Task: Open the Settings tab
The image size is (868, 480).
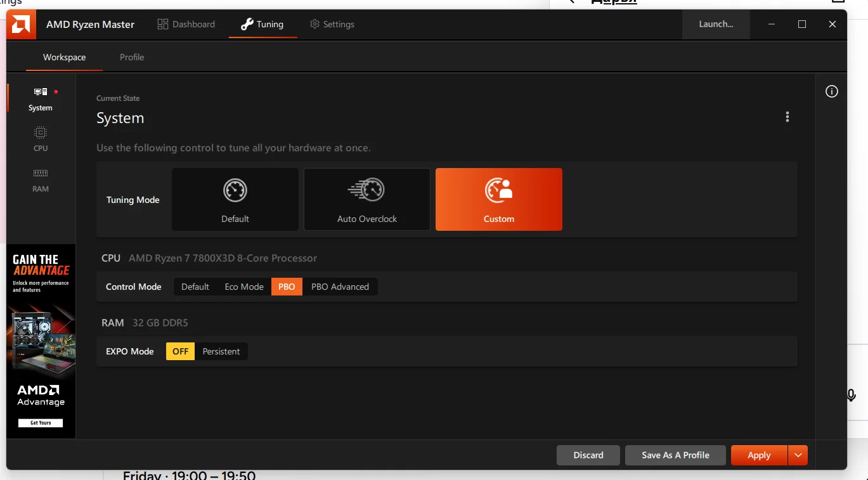Action: point(332,24)
